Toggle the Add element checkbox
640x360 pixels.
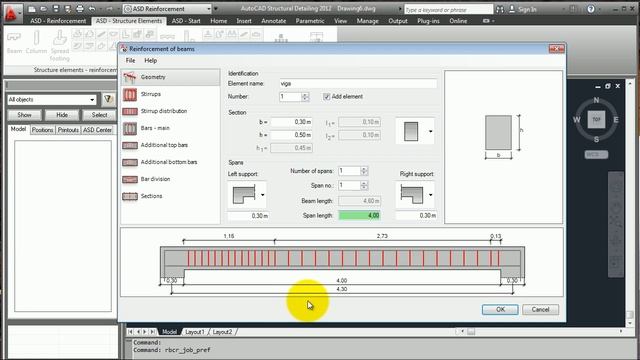327,97
